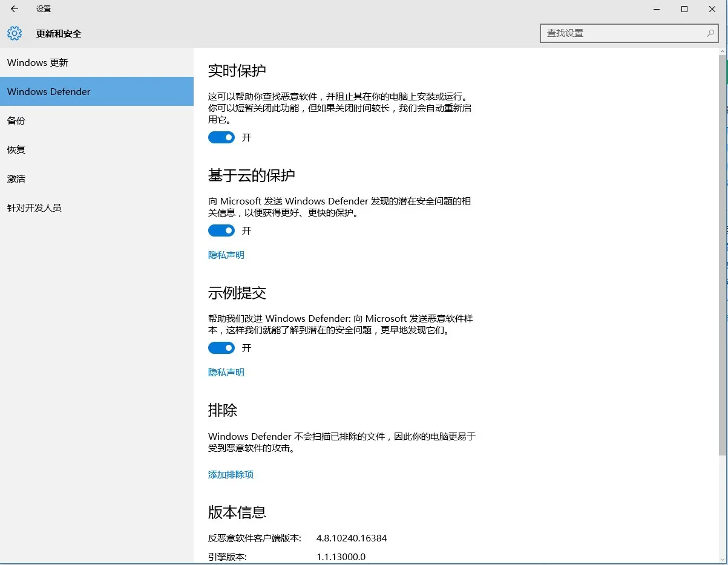Click the 反恶意软件客户端版本 number text

[x=351, y=538]
